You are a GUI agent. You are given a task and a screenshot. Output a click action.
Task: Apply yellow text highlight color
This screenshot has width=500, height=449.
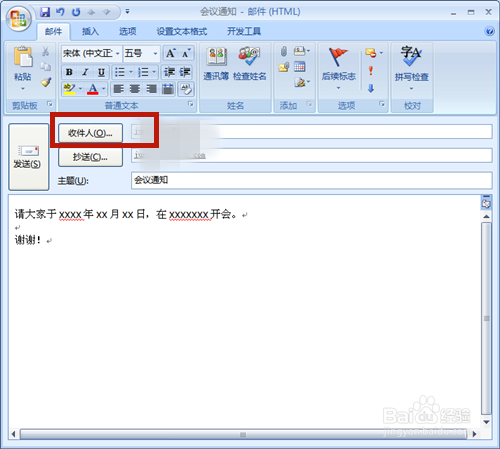coord(69,89)
